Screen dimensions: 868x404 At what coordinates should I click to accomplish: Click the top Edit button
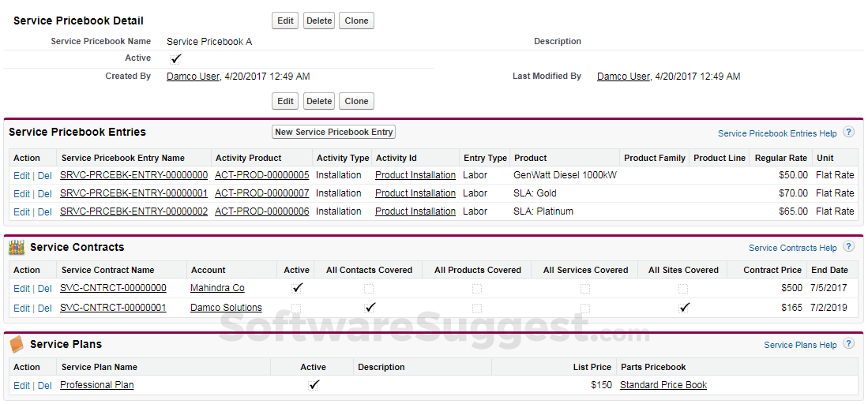(x=286, y=21)
